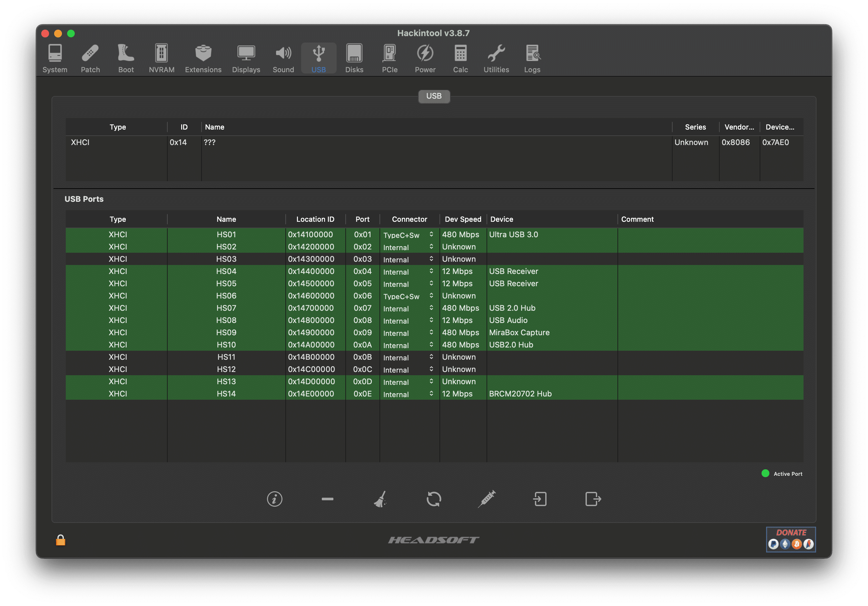
Task: Click the syringe inject icon
Action: point(487,499)
